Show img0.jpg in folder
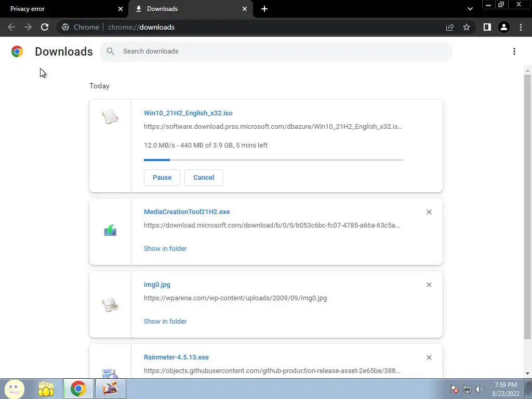The height and width of the screenshot is (399, 532). [165, 321]
